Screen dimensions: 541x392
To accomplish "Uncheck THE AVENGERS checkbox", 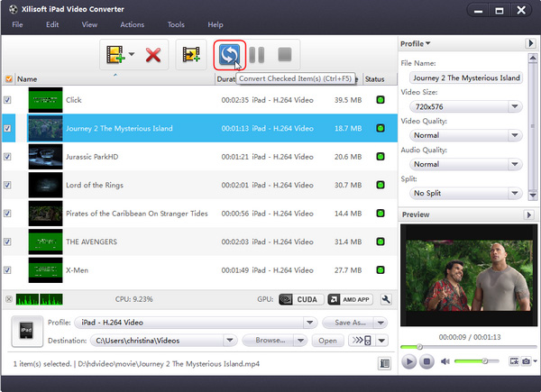I will click(x=7, y=242).
